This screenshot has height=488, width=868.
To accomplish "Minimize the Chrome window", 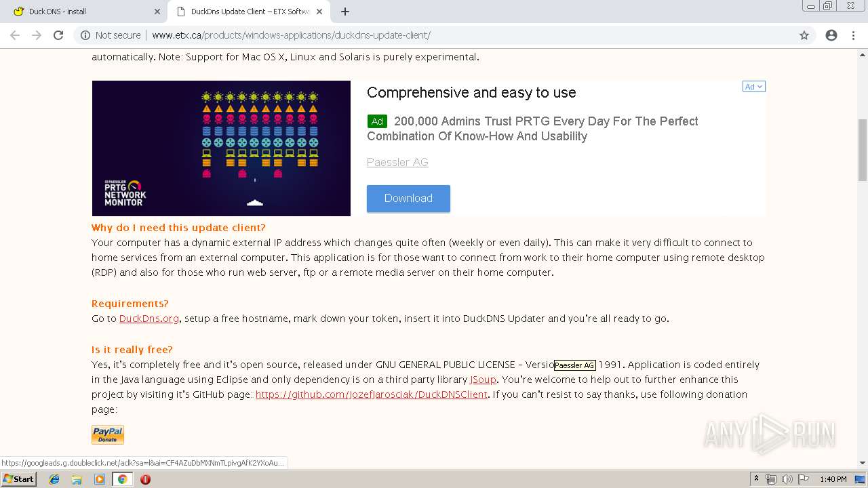I will pos(811,6).
